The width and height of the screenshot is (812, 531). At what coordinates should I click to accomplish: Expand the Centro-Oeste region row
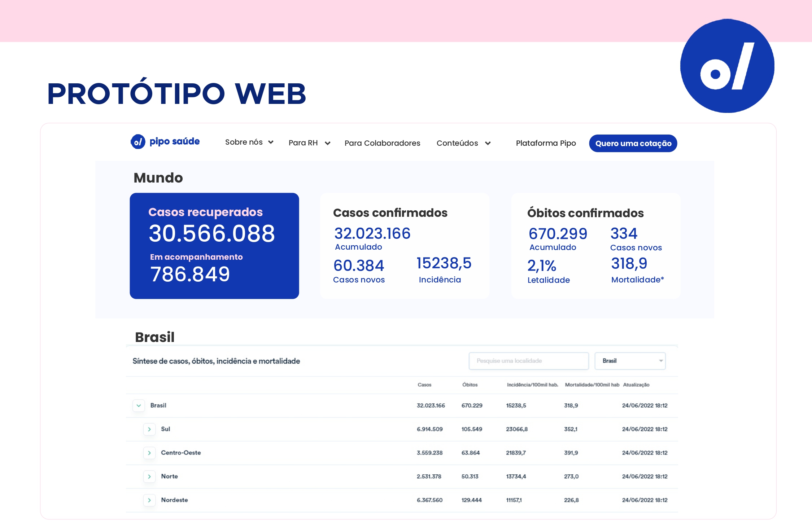pyautogui.click(x=149, y=453)
